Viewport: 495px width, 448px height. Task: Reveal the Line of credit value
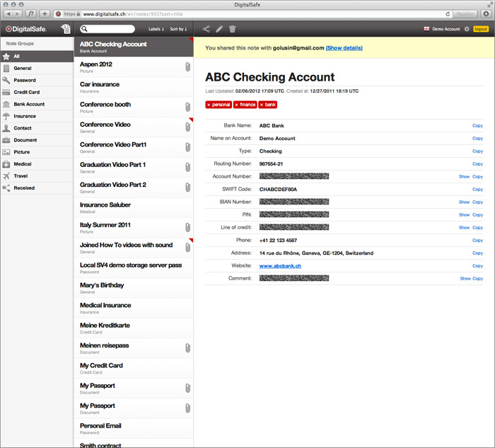tap(464, 227)
